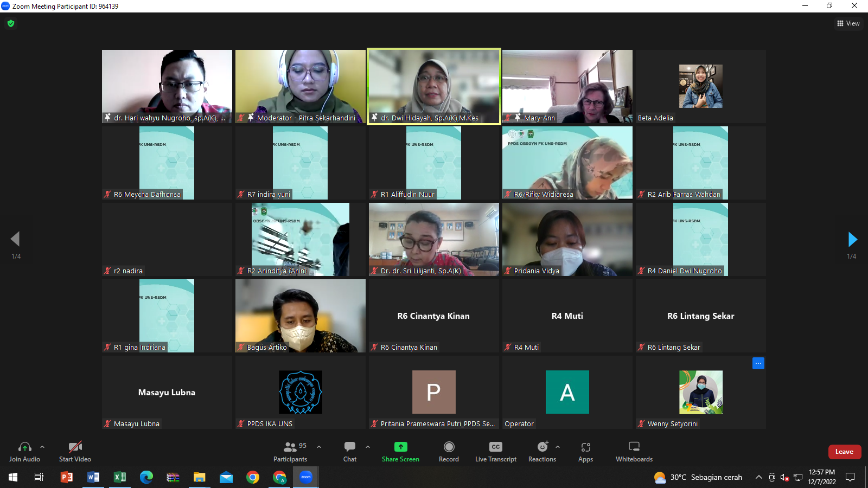Open the Chat panel
The width and height of the screenshot is (868, 488).
pos(350,451)
